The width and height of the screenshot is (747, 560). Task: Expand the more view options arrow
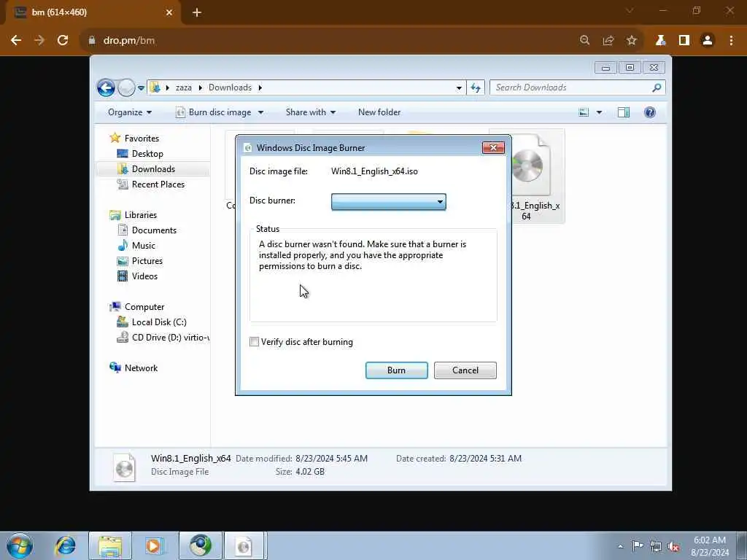coord(600,112)
